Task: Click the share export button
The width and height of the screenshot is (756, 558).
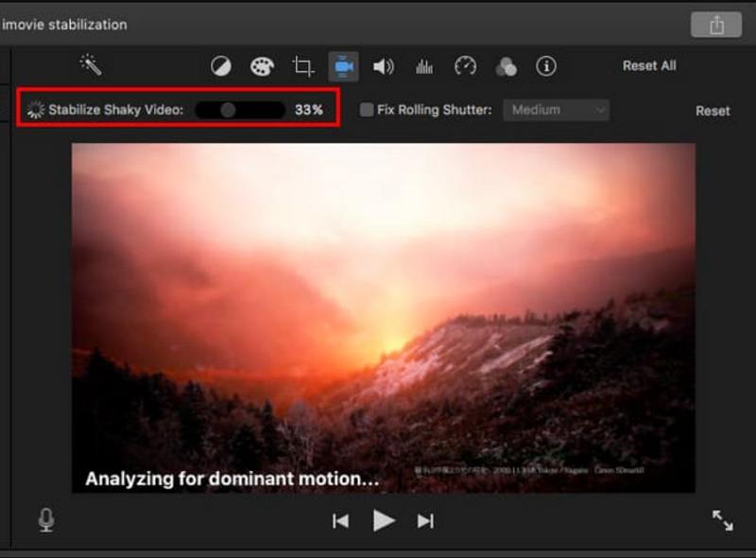Action: coord(716,25)
